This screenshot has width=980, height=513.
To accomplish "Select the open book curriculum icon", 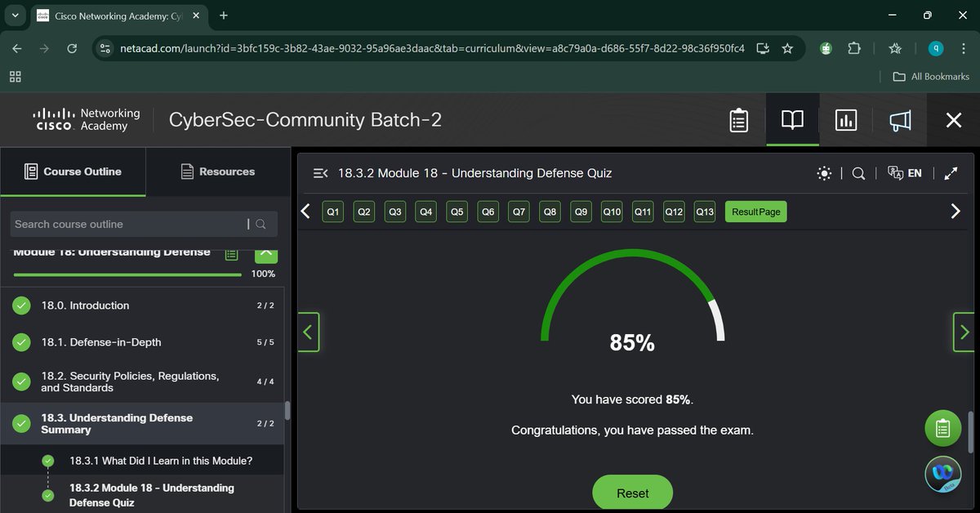I will click(792, 120).
